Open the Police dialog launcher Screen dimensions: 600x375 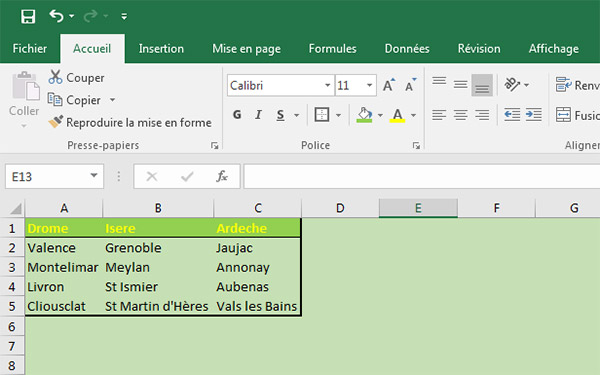tap(416, 145)
